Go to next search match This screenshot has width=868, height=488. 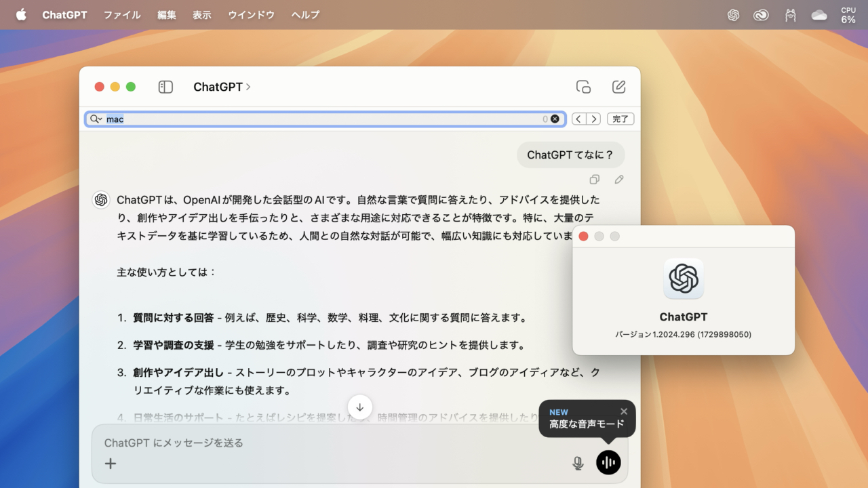pyautogui.click(x=593, y=119)
